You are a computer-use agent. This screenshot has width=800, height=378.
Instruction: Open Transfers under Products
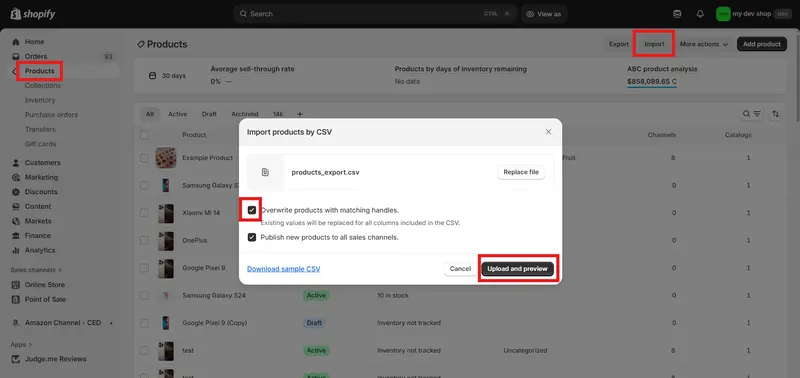pyautogui.click(x=40, y=130)
